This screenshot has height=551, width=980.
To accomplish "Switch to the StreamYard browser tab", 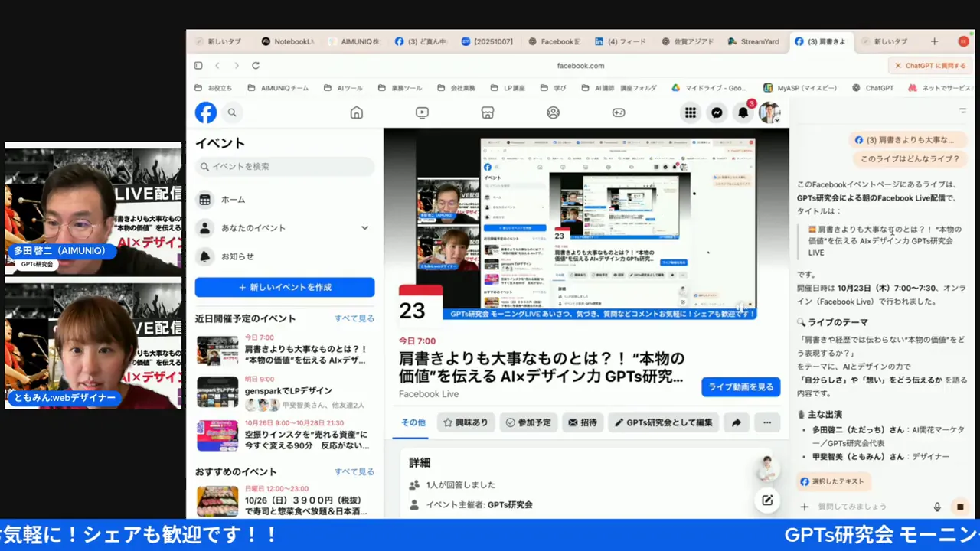I will [x=753, y=41].
